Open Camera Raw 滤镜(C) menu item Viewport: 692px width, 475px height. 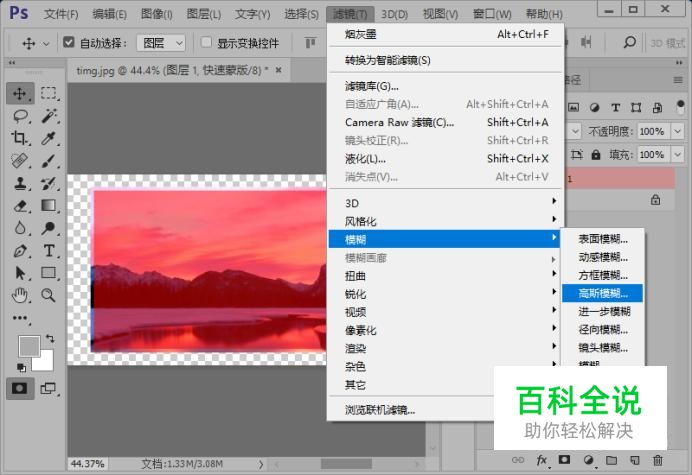click(x=446, y=122)
